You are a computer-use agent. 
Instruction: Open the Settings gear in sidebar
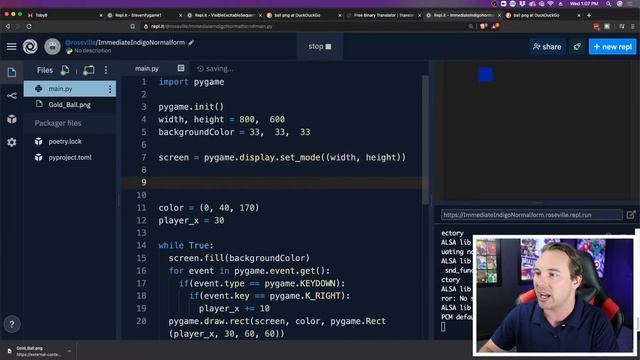(12, 142)
